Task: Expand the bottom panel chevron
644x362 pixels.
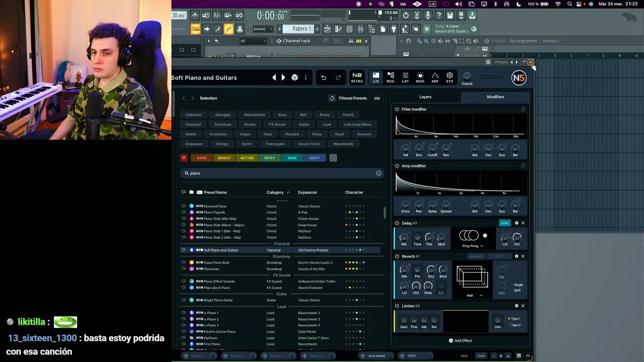Action: (x=528, y=356)
